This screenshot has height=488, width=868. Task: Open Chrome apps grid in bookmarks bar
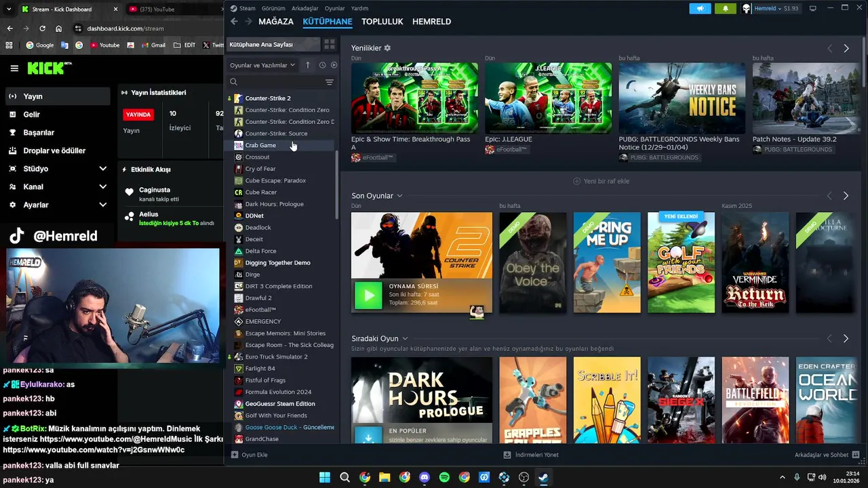click(x=9, y=45)
